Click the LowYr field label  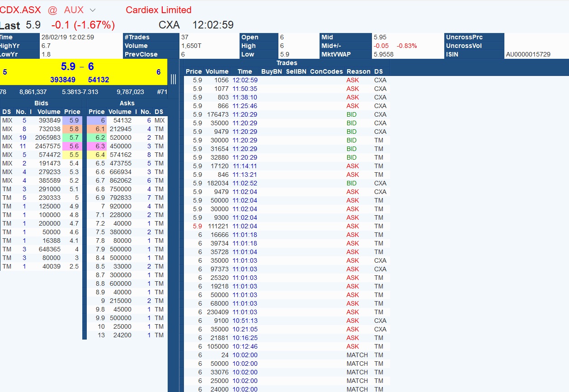(x=9, y=54)
